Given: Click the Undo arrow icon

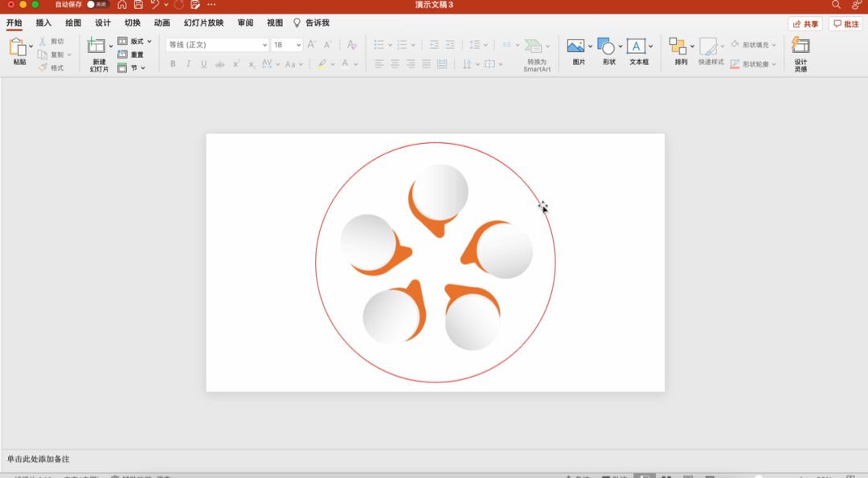Looking at the screenshot, I should click(x=155, y=5).
